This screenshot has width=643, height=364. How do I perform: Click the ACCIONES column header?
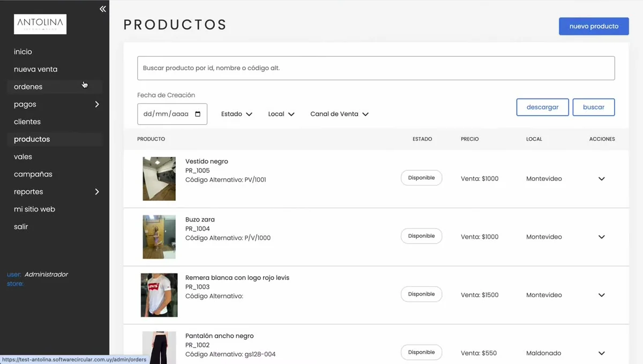pos(602,139)
